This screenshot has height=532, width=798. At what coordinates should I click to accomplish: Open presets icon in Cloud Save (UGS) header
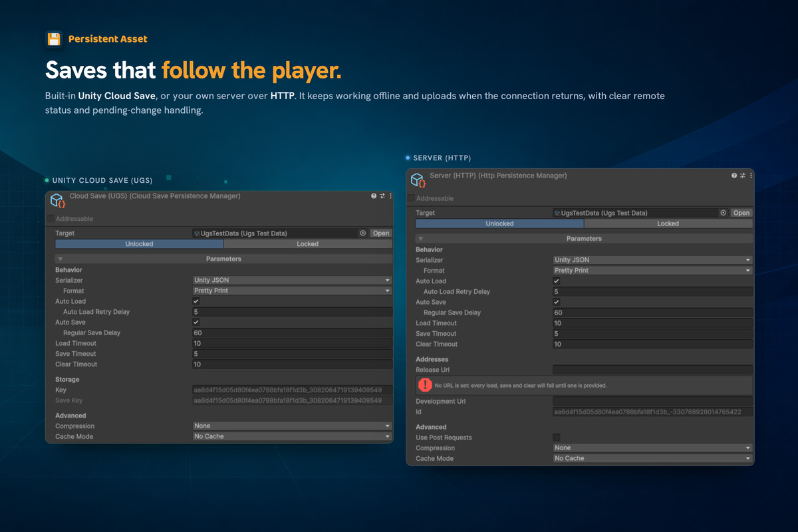point(382,196)
